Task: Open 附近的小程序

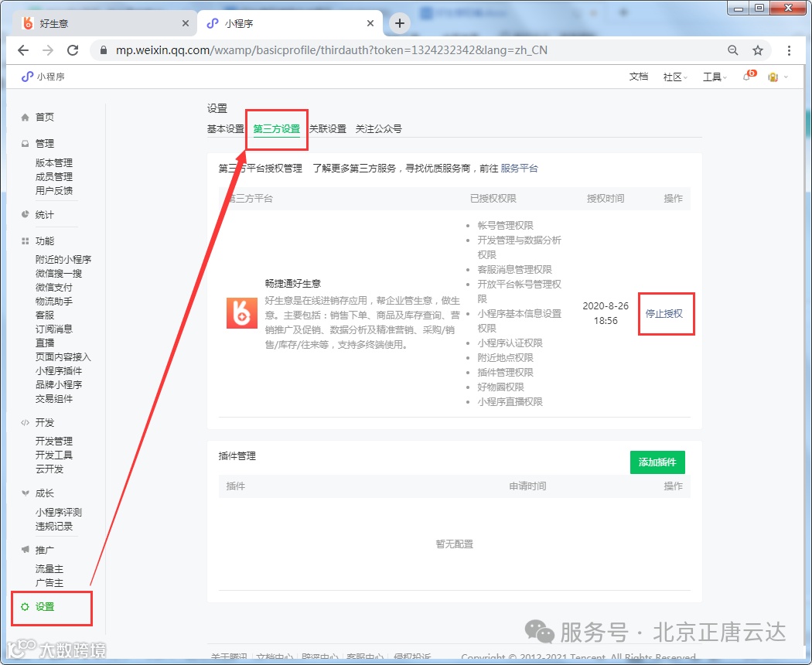Action: (63, 260)
